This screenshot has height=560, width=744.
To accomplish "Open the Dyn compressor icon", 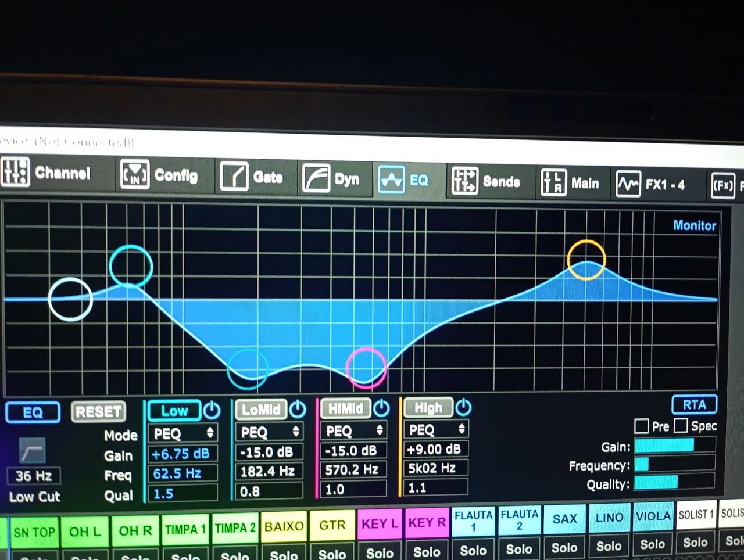I will (x=316, y=178).
